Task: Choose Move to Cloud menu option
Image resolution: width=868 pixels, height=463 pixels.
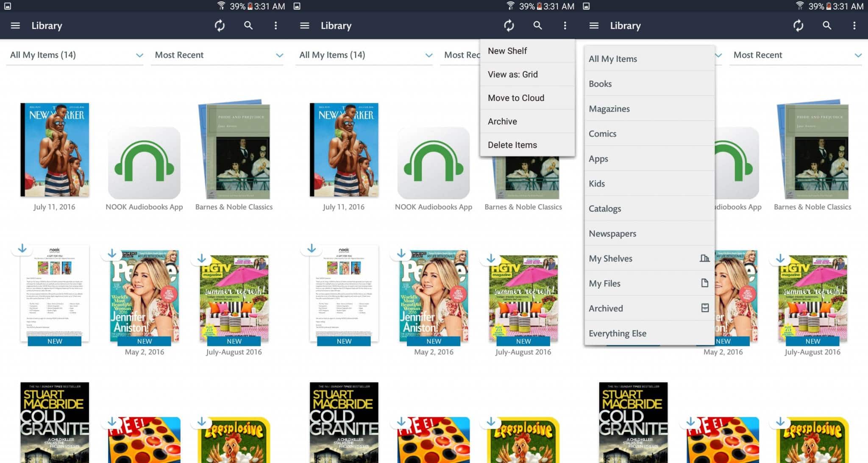Action: (x=527, y=98)
